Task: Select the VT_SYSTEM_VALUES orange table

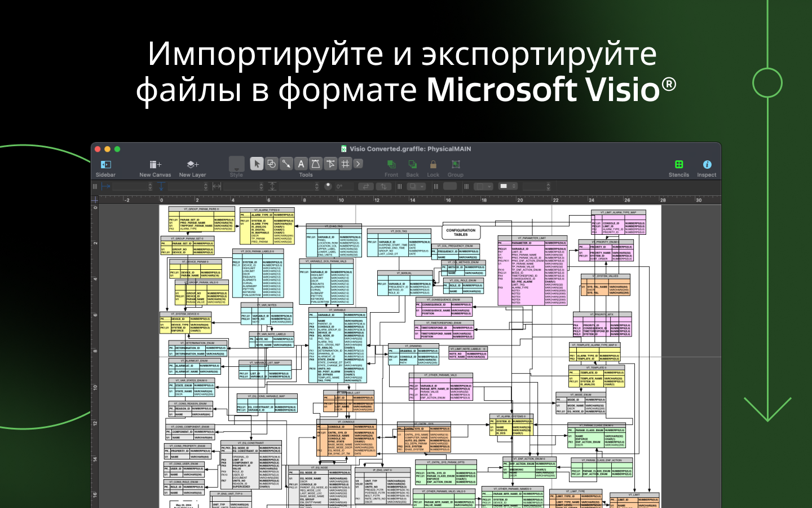Action: 605,285
